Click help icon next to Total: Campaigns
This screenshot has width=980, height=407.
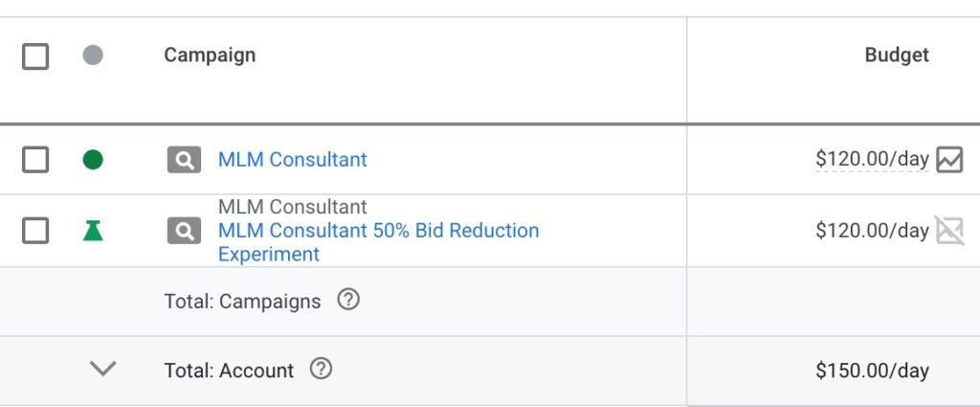(x=348, y=300)
